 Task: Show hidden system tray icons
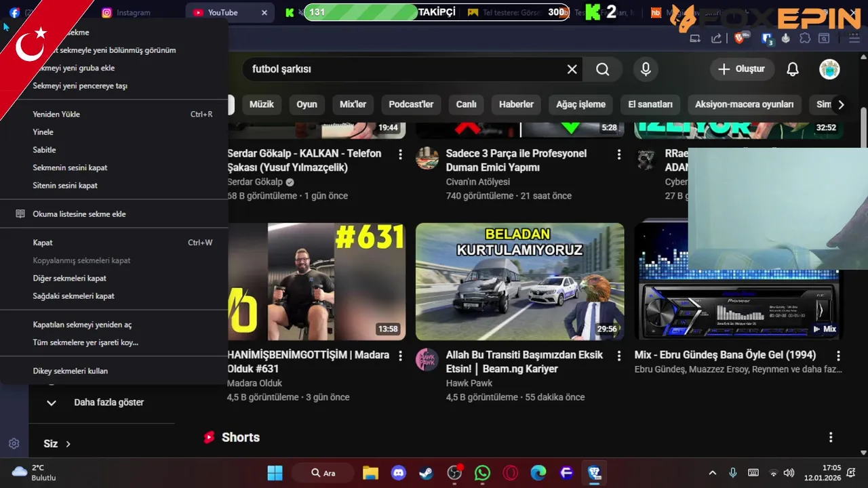coord(712,473)
